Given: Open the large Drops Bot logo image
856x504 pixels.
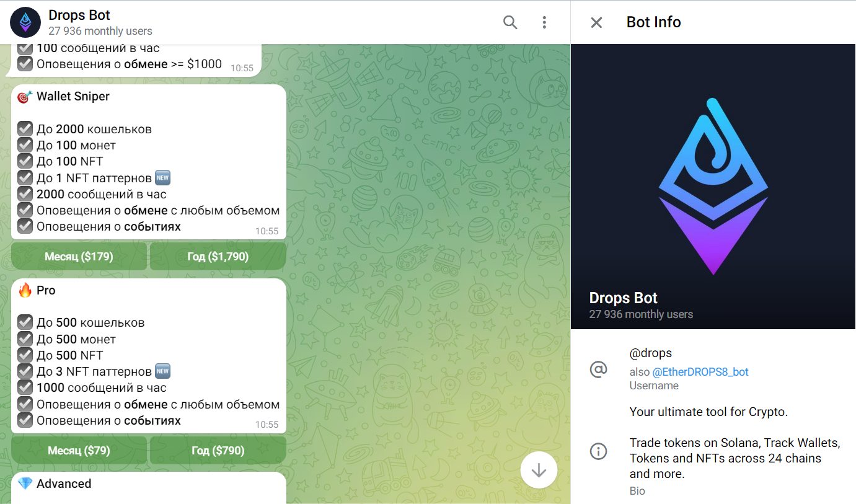Looking at the screenshot, I should [713, 186].
